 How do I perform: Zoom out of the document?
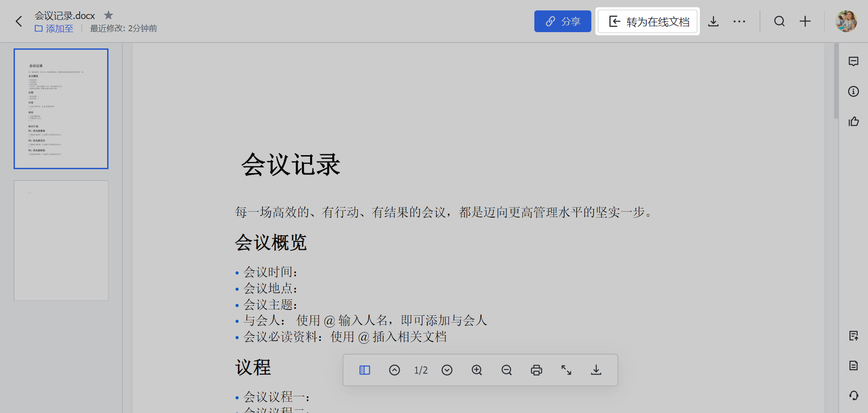(506, 370)
